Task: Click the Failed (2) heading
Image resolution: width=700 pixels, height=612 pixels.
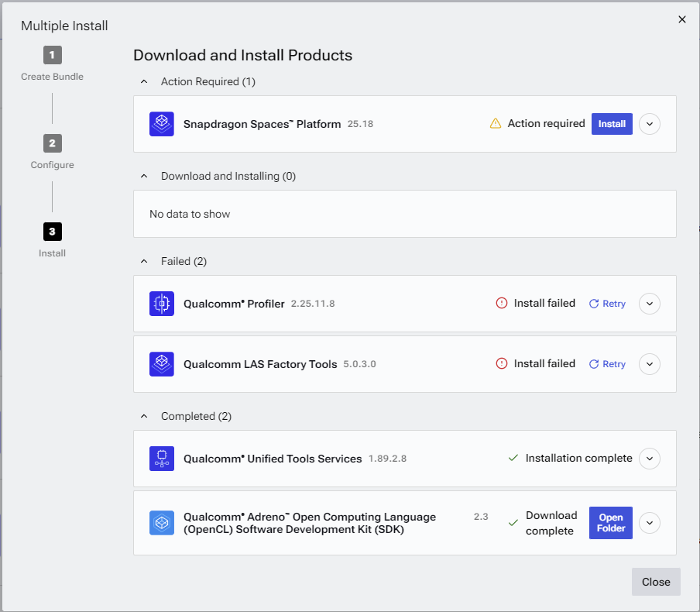Action: [x=184, y=261]
